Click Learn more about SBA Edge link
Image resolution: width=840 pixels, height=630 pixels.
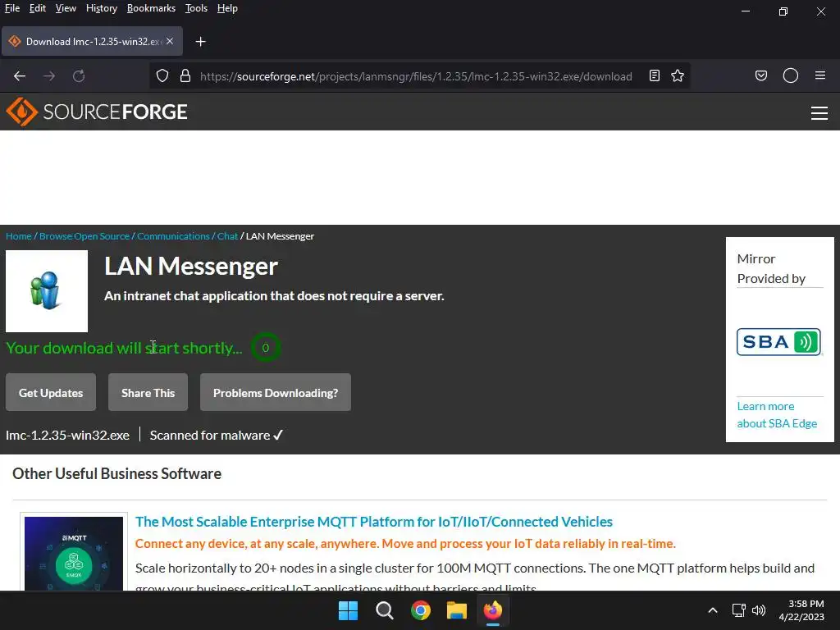pos(777,414)
